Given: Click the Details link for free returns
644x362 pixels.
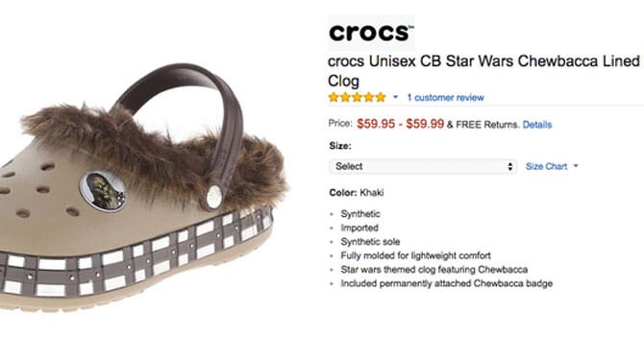Looking at the screenshot, I should (536, 125).
